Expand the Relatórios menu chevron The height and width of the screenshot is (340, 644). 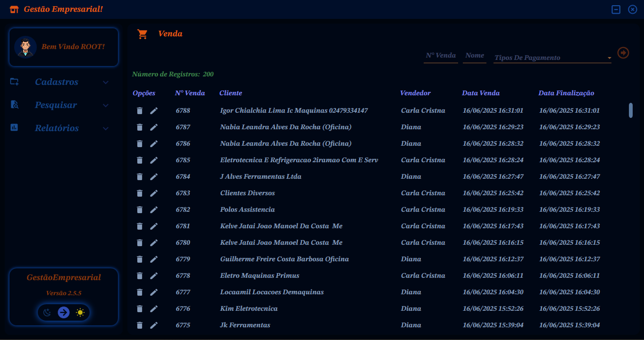[106, 128]
